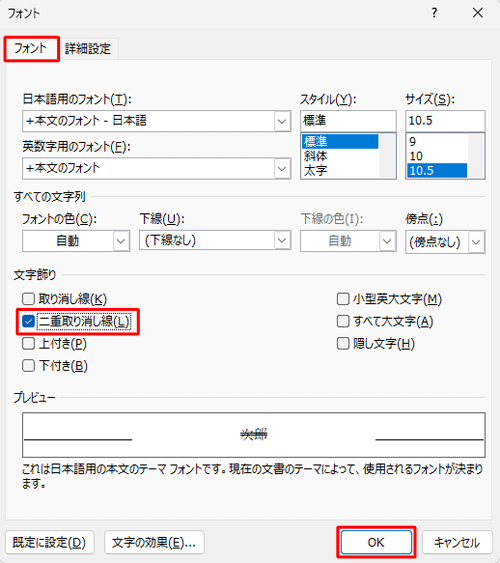The width and height of the screenshot is (500, 563).
Task: Click the size list scrollbar
Action: [476, 156]
